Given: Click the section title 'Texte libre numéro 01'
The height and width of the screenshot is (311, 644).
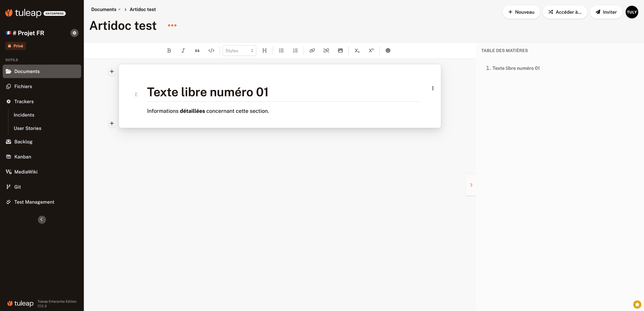Looking at the screenshot, I should click(208, 92).
